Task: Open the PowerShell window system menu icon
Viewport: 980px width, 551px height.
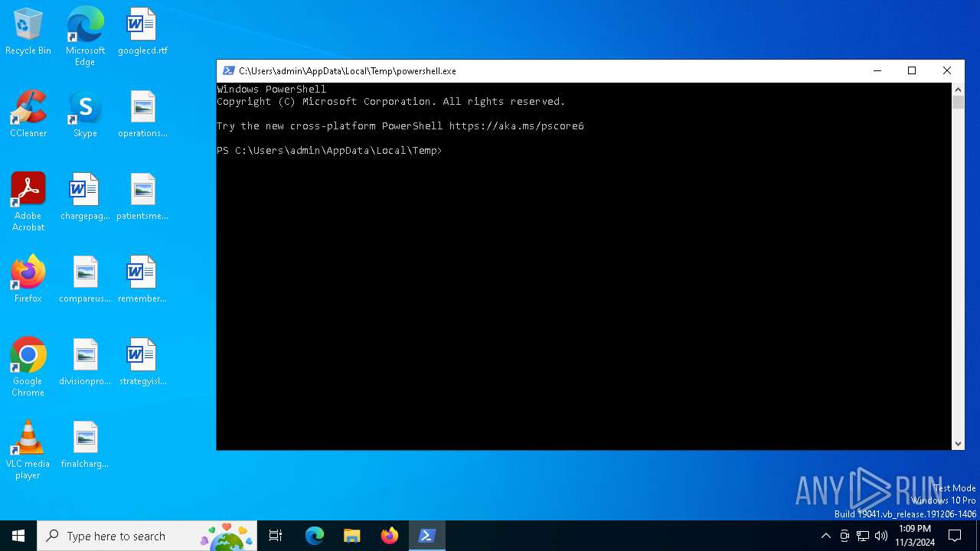Action: (x=228, y=70)
